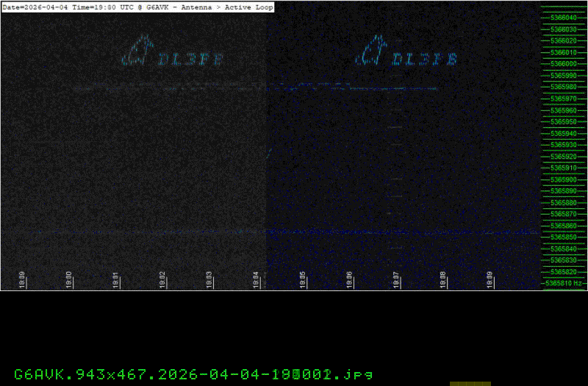588x386 pixels.
Task: Select the 5366040 frequency label
Action: 563,18
